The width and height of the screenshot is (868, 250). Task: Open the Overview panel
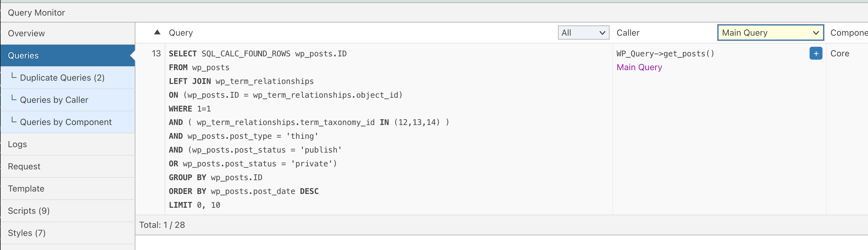68,33
